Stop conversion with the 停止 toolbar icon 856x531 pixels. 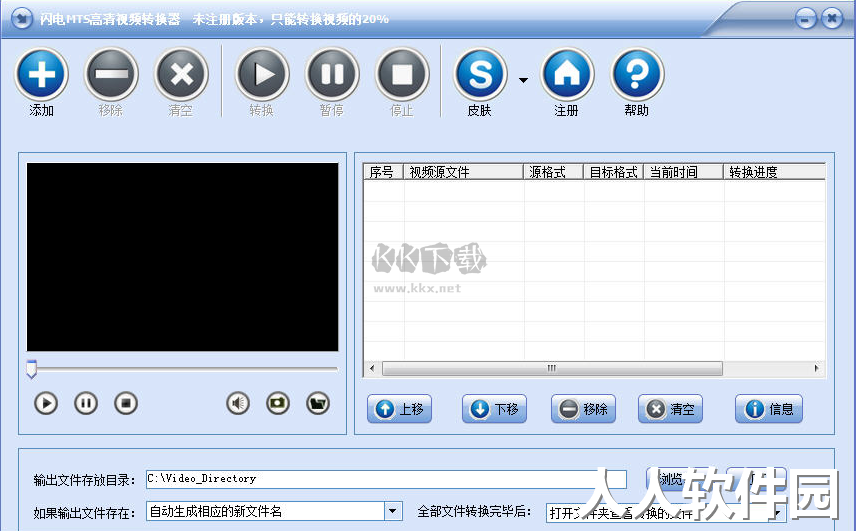[402, 74]
